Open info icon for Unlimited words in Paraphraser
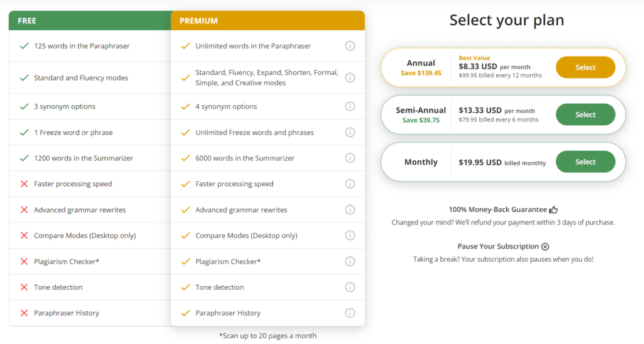 pos(350,46)
